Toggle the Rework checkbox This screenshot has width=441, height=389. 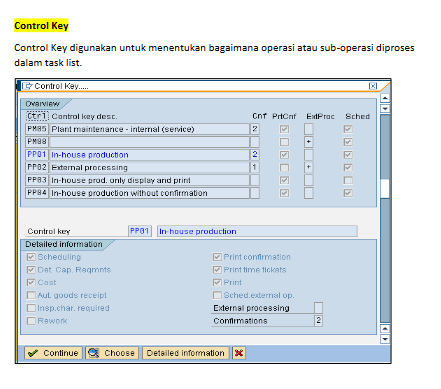point(31,321)
